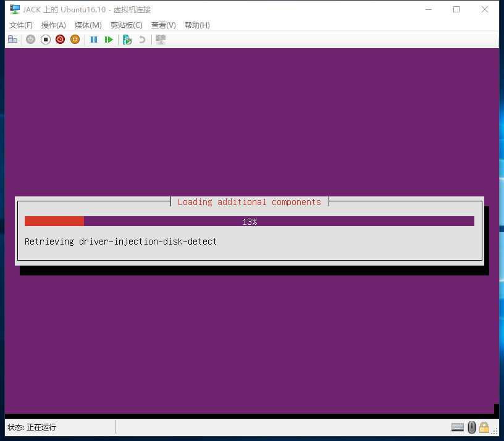The image size is (504, 441).
Task: Reset the VM with the green play icon
Action: [109, 40]
